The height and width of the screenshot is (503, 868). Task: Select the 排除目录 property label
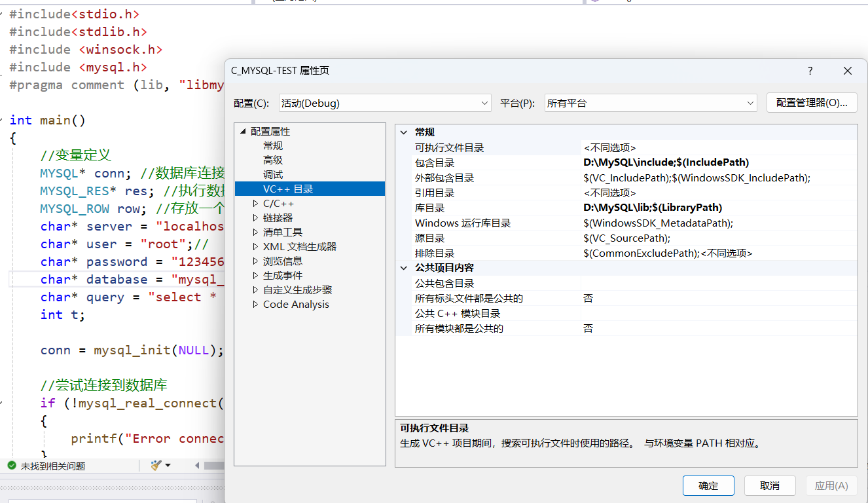point(435,253)
